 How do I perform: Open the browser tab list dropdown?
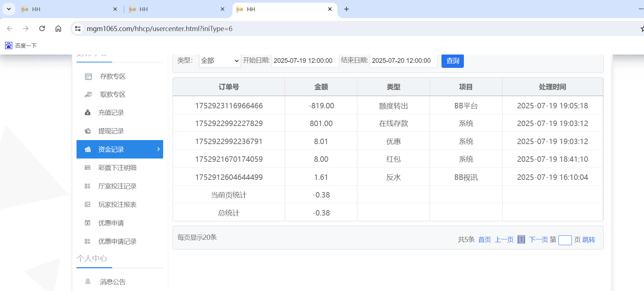tap(9, 9)
